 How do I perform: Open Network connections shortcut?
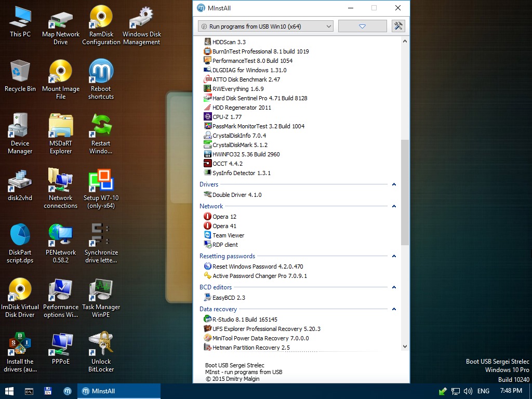[x=61, y=189]
